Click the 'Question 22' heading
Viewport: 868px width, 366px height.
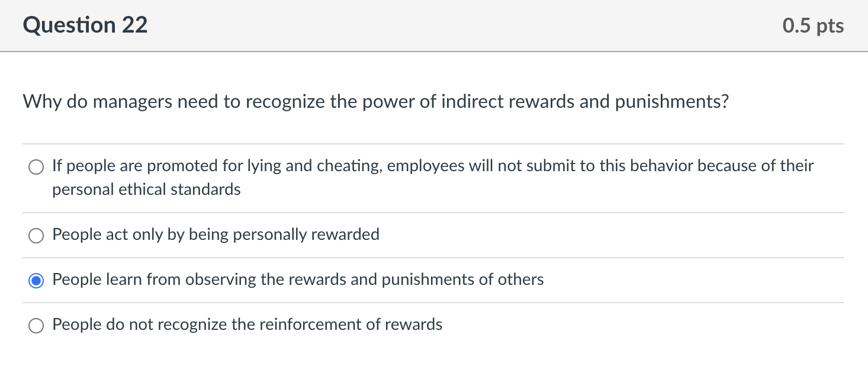coord(85,25)
